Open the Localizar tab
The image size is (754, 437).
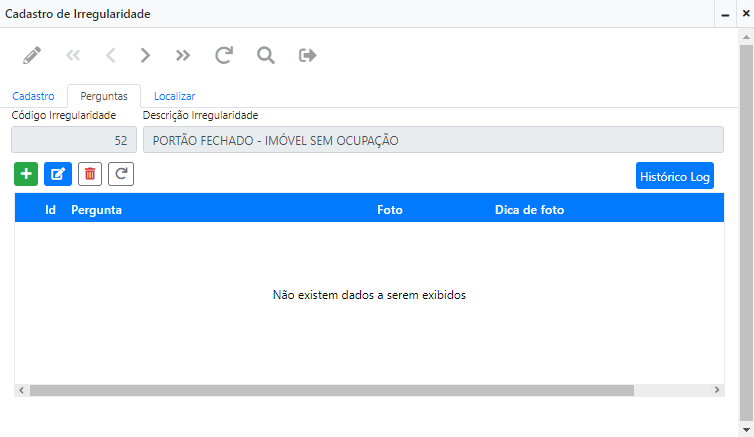(174, 96)
